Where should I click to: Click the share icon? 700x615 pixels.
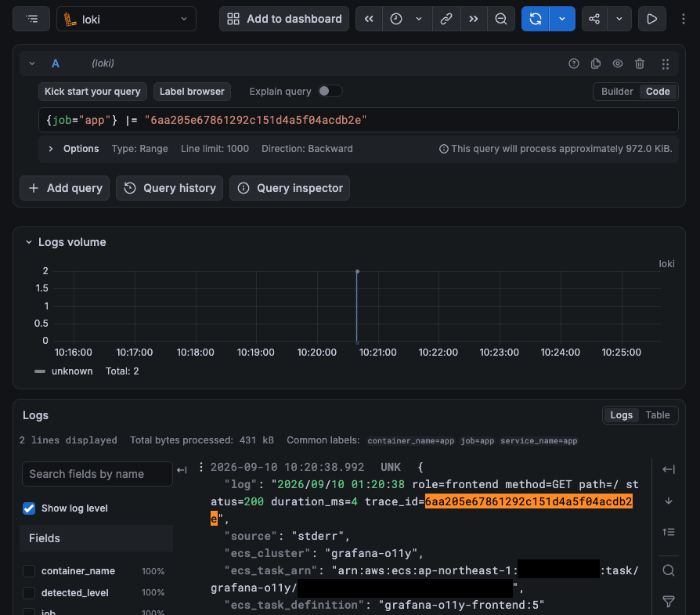click(x=594, y=19)
